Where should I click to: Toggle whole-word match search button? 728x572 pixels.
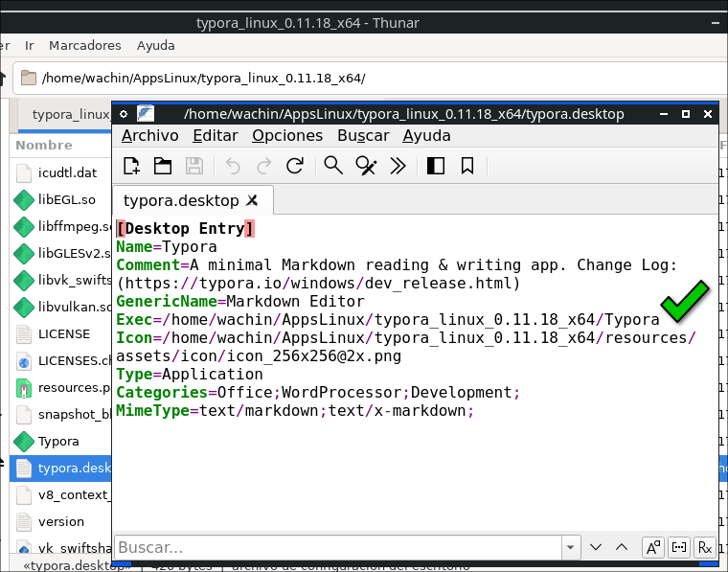tap(679, 547)
